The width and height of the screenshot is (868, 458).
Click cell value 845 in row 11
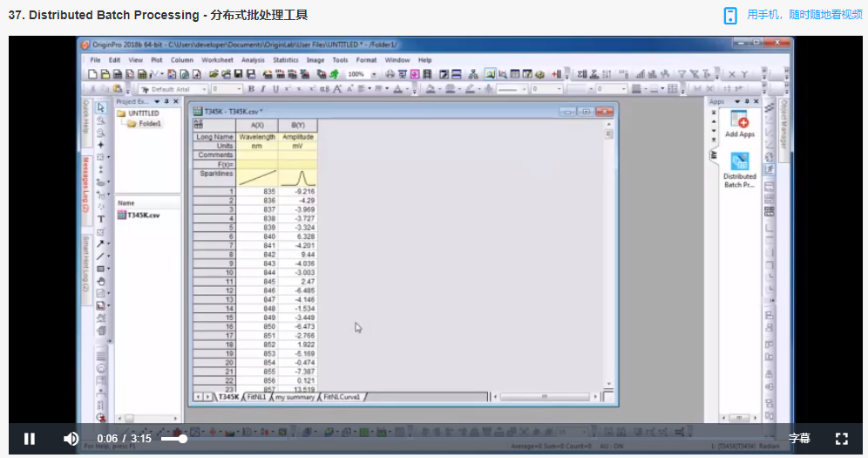coord(257,282)
